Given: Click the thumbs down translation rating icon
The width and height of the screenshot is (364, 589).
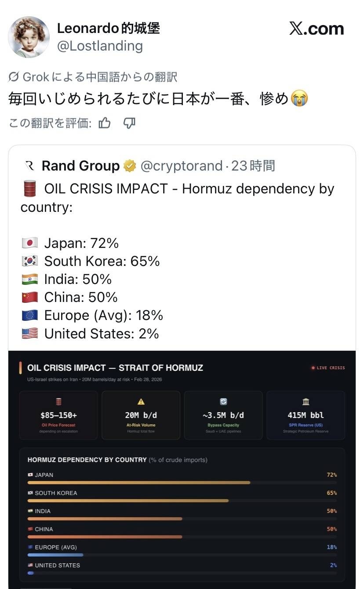Looking at the screenshot, I should [129, 123].
